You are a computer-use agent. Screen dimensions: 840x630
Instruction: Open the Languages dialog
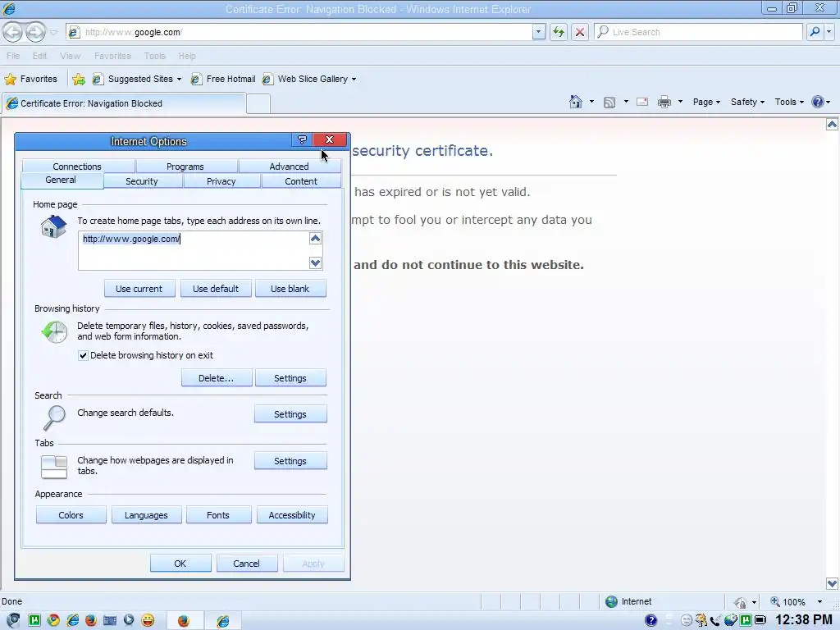pos(146,515)
